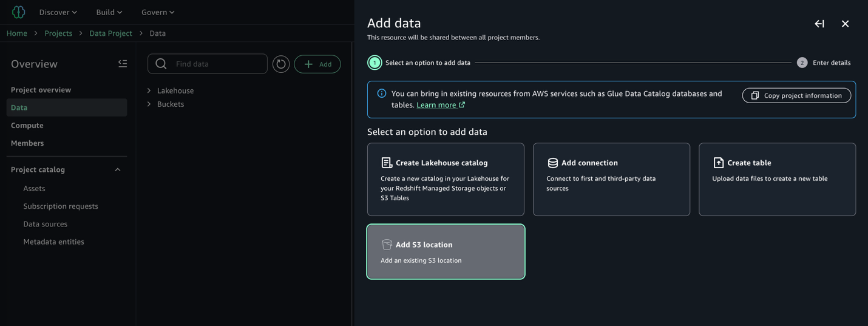Screen dimensions: 868x326
Task: Expand the Lakehouse tree node
Action: (x=149, y=90)
